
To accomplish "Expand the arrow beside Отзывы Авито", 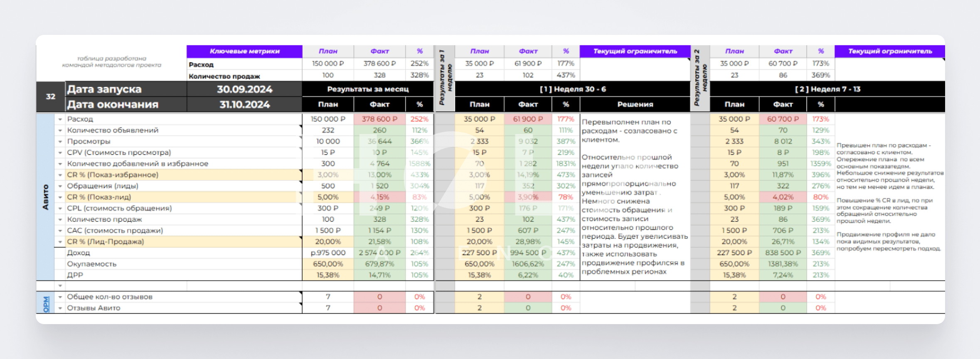I will point(60,308).
